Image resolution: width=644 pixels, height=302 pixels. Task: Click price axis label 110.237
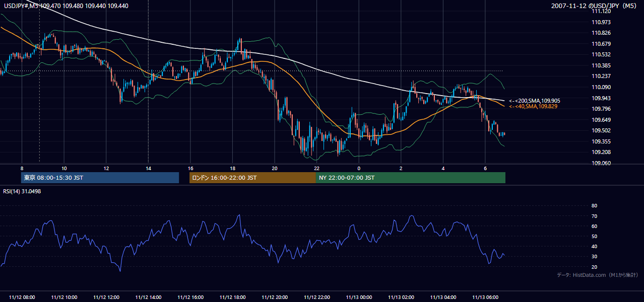pos(601,77)
